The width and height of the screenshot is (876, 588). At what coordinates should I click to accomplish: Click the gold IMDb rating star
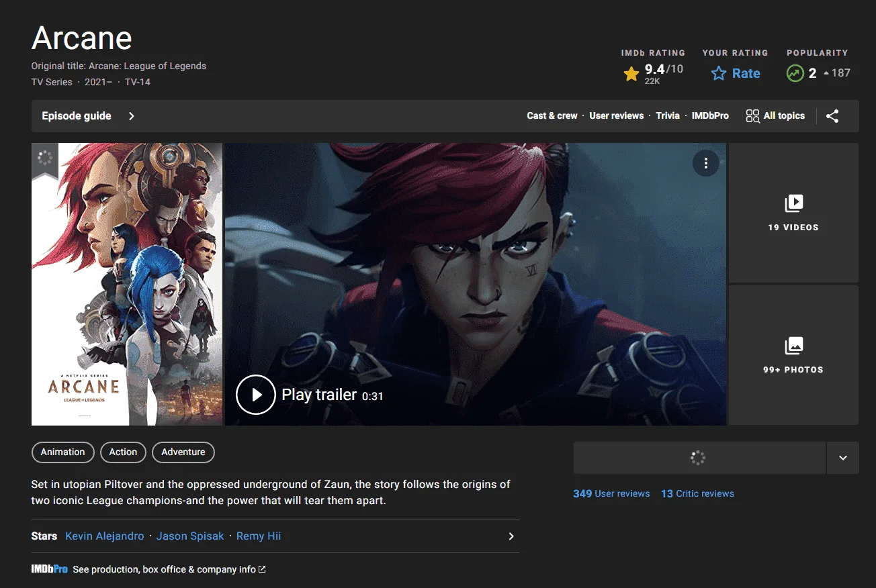pos(631,73)
